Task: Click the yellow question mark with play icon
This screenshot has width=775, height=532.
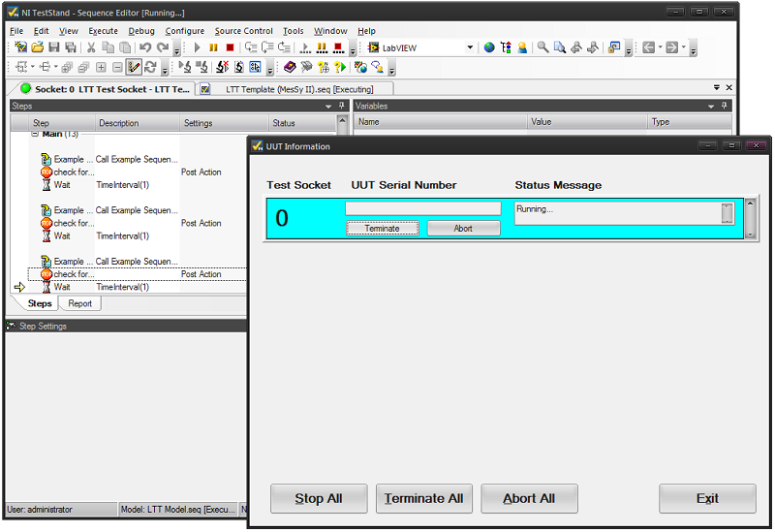Action: pos(340,67)
